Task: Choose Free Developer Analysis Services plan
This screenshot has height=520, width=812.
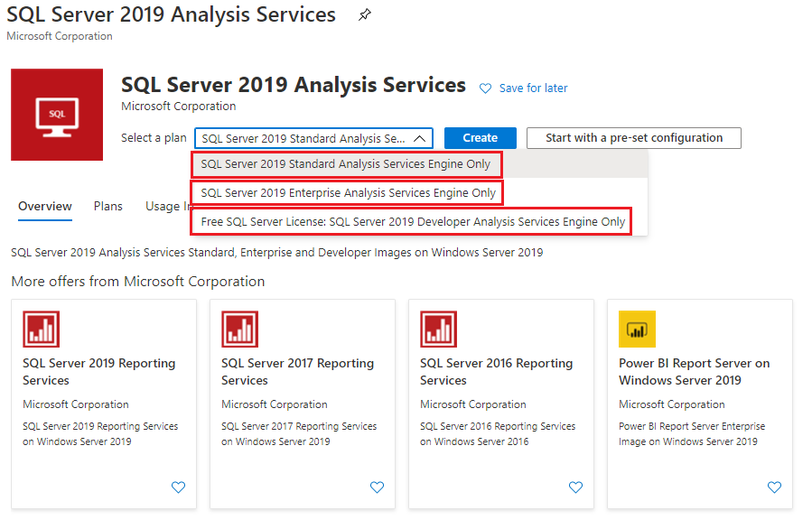Action: tap(411, 222)
